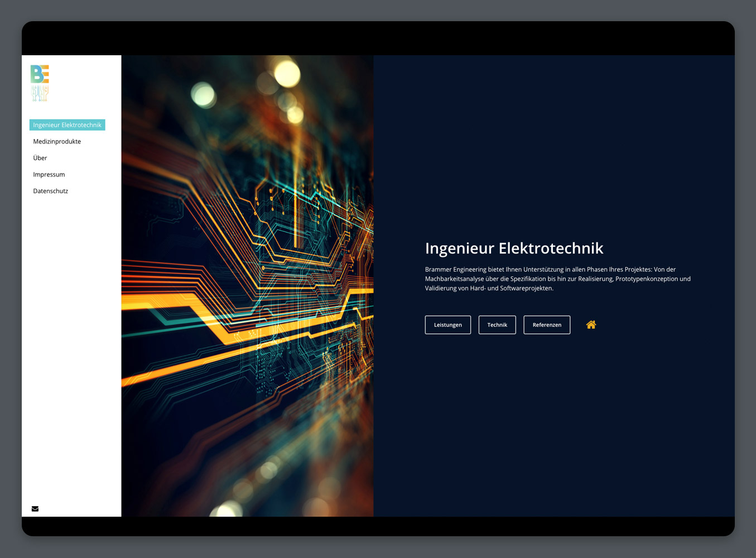The width and height of the screenshot is (756, 558).
Task: Click the Ingenieur Elektrotechnik main heading
Action: [514, 248]
